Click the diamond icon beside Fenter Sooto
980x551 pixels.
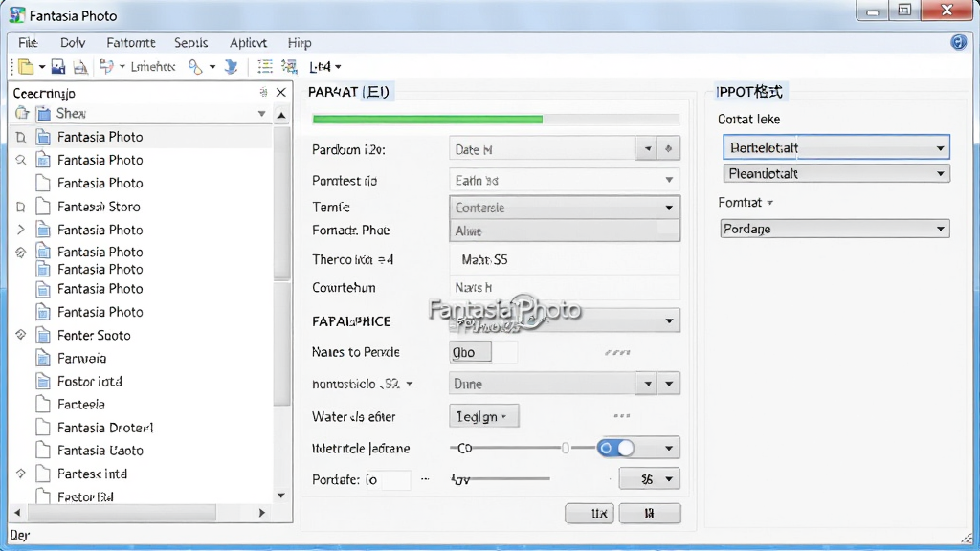[21, 335]
